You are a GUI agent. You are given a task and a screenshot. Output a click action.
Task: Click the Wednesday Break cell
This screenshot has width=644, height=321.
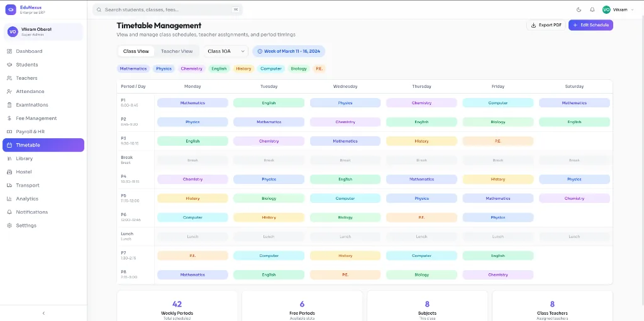(x=345, y=160)
